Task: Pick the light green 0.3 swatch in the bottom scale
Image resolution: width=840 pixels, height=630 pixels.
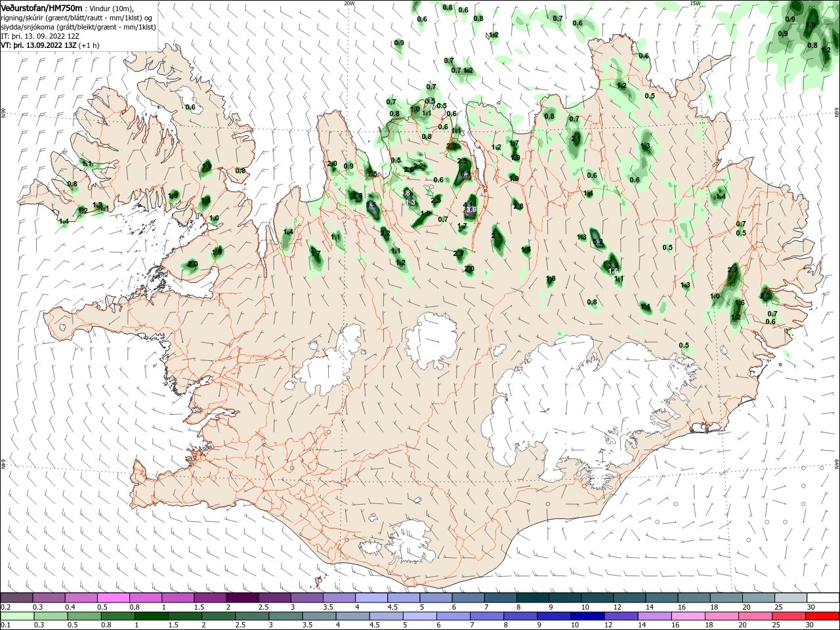Action: pyautogui.click(x=51, y=616)
